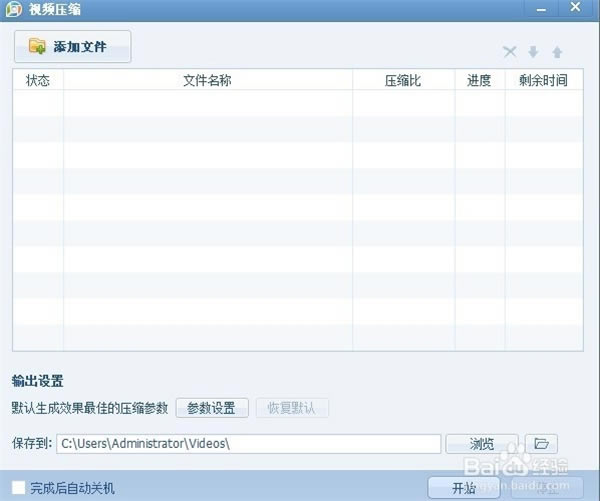Click the 添加文件 add file button
Image resolution: width=600 pixels, height=501 pixels.
click(73, 46)
